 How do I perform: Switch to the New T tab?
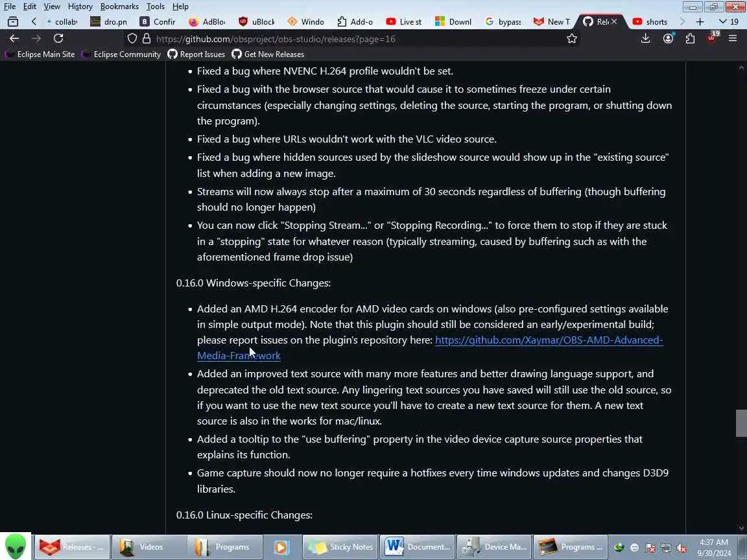pyautogui.click(x=552, y=22)
